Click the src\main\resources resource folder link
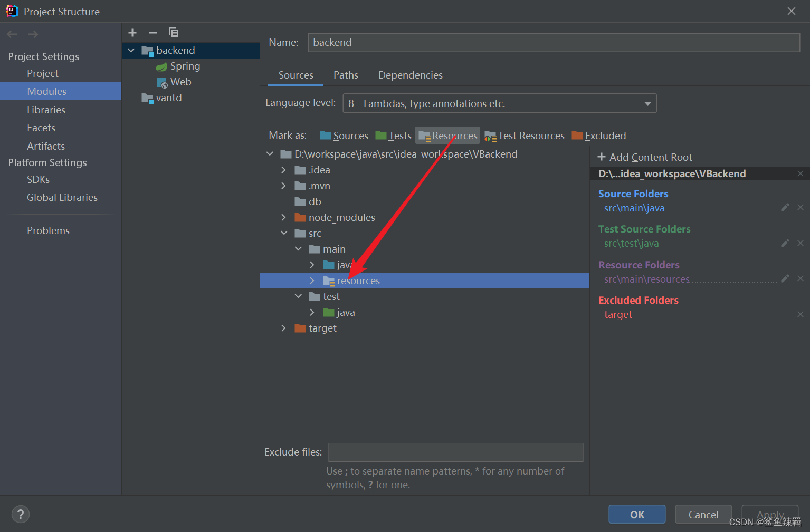The width and height of the screenshot is (810, 532). tap(646, 279)
